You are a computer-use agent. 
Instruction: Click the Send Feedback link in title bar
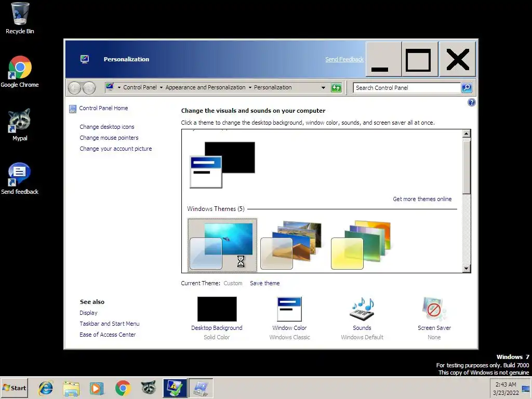point(344,59)
